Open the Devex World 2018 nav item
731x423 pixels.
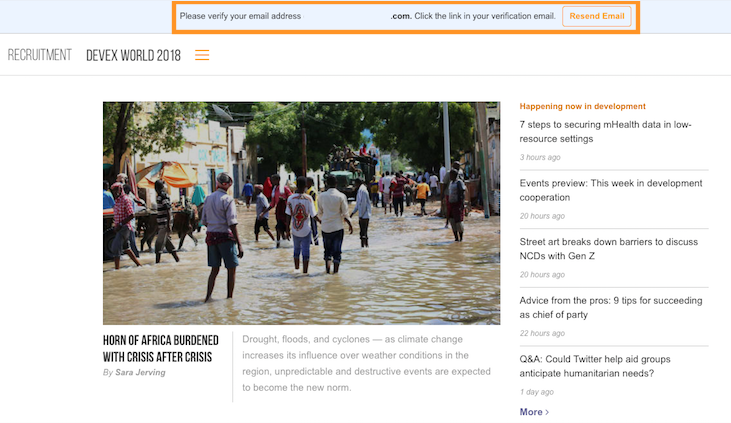tap(133, 55)
